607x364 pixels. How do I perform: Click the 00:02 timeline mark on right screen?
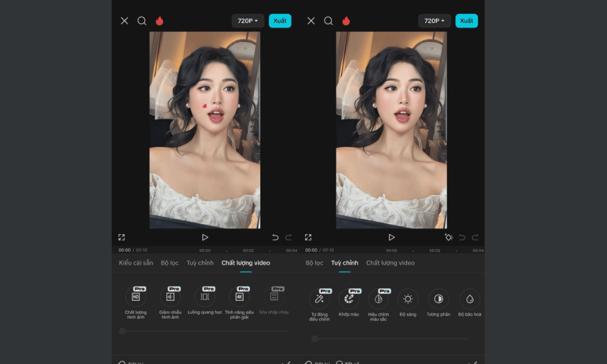click(435, 250)
